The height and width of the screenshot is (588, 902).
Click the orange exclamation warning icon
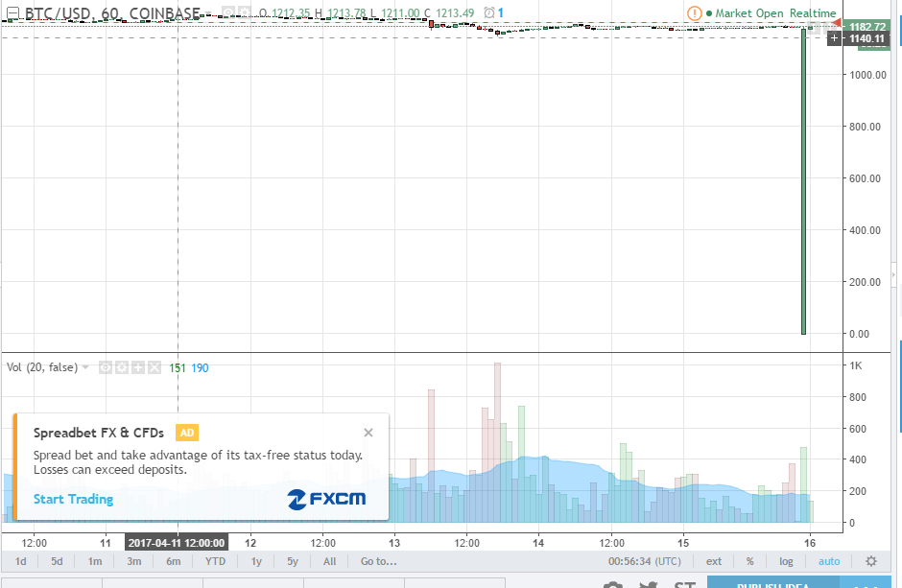[x=695, y=12]
